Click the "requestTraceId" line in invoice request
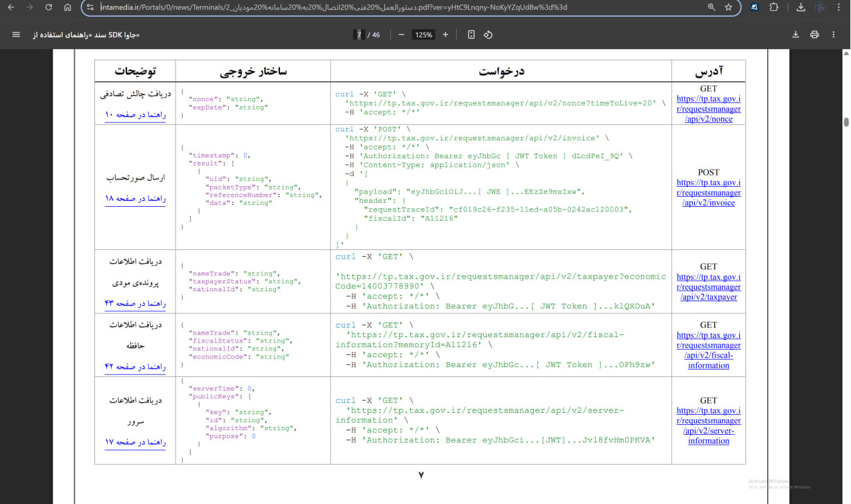Screen dimensions: 851x504 (x=498, y=209)
